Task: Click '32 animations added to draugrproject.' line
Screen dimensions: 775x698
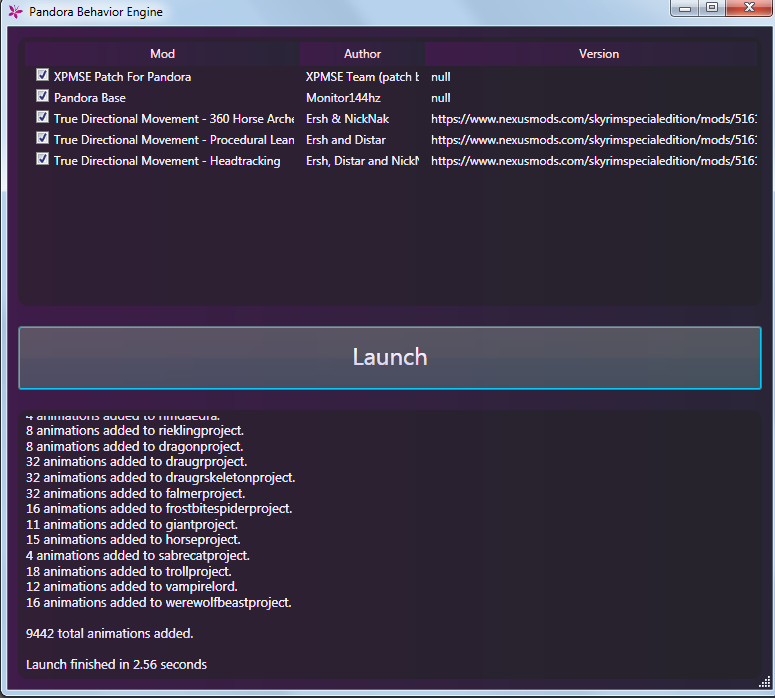Action: 136,462
